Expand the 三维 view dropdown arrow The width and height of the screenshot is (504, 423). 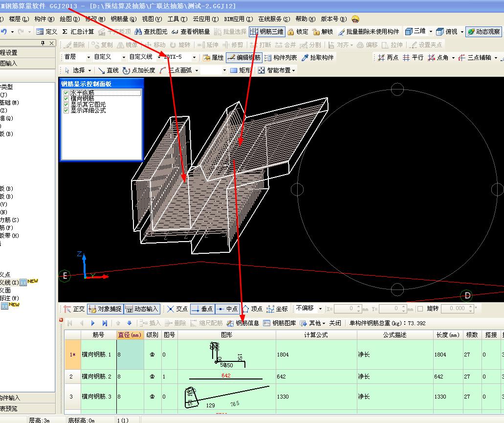pyautogui.click(x=431, y=31)
